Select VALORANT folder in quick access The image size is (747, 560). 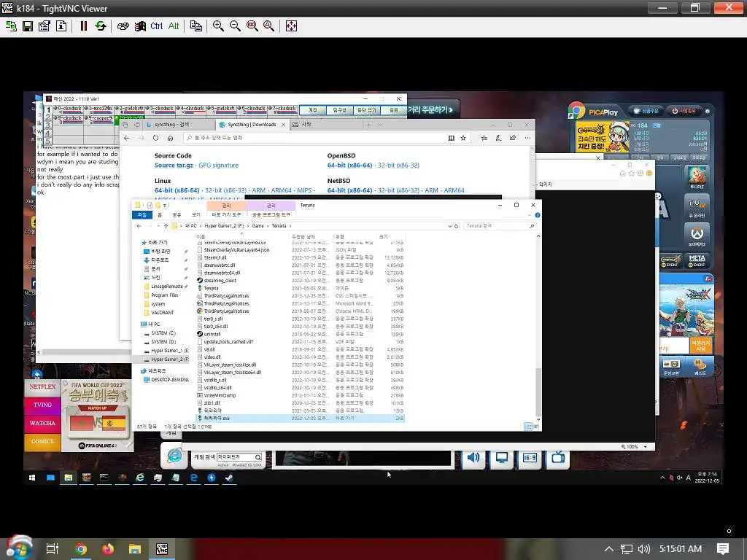[163, 312]
